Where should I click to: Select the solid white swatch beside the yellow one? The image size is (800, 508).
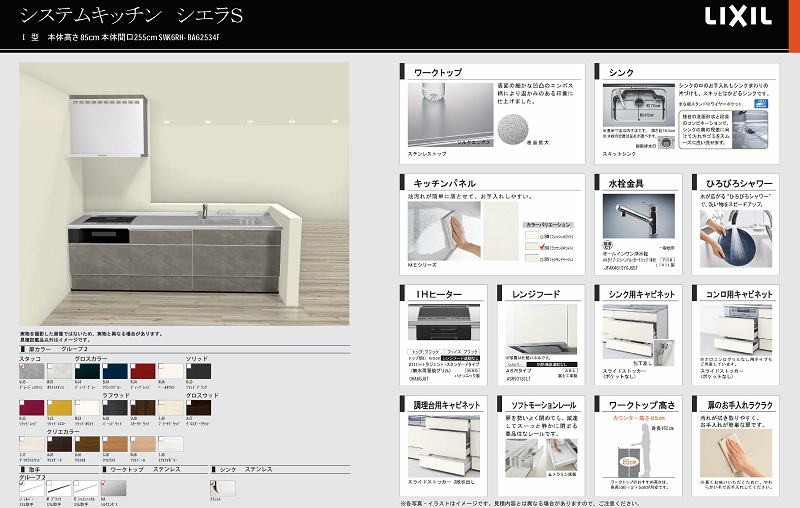point(87,408)
